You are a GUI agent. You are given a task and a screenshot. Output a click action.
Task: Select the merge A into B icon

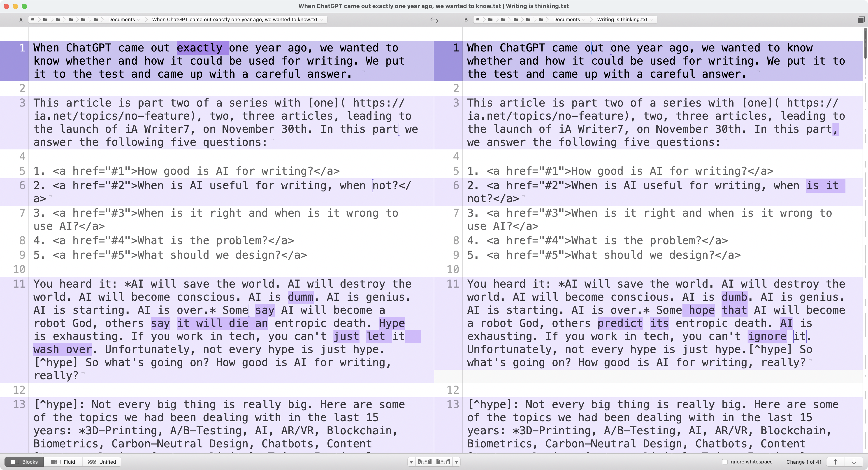(x=425, y=462)
